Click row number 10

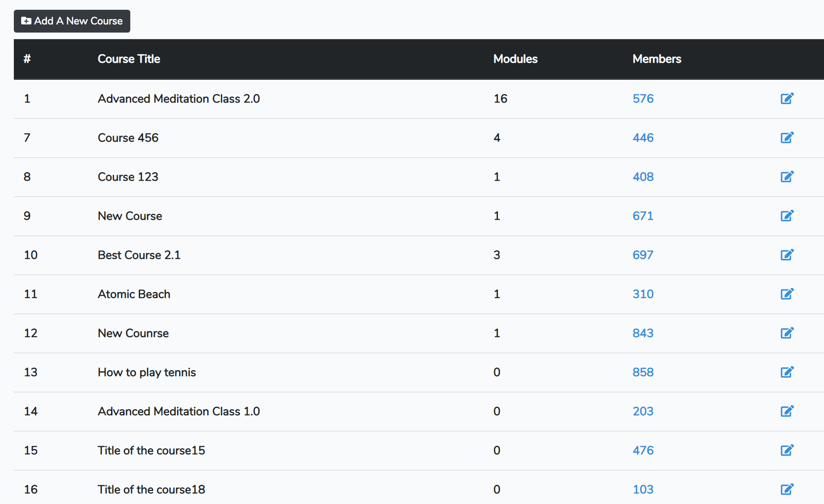pyautogui.click(x=31, y=255)
